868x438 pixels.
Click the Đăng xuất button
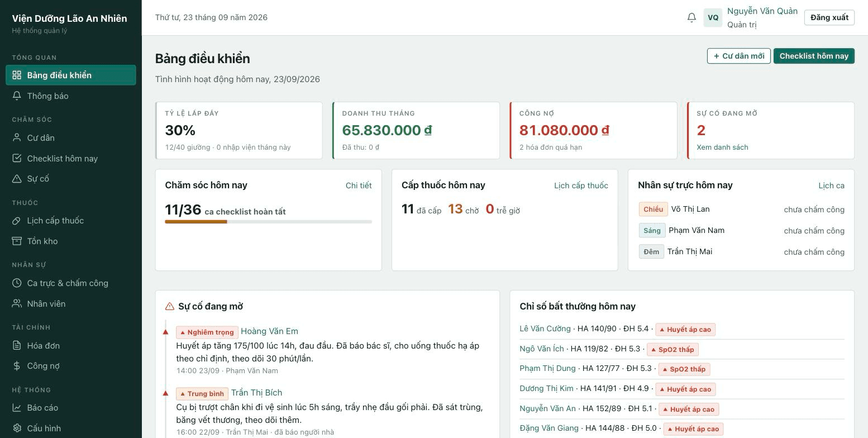point(829,17)
